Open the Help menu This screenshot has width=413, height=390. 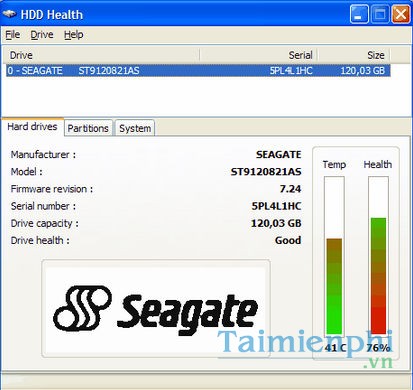(74, 35)
